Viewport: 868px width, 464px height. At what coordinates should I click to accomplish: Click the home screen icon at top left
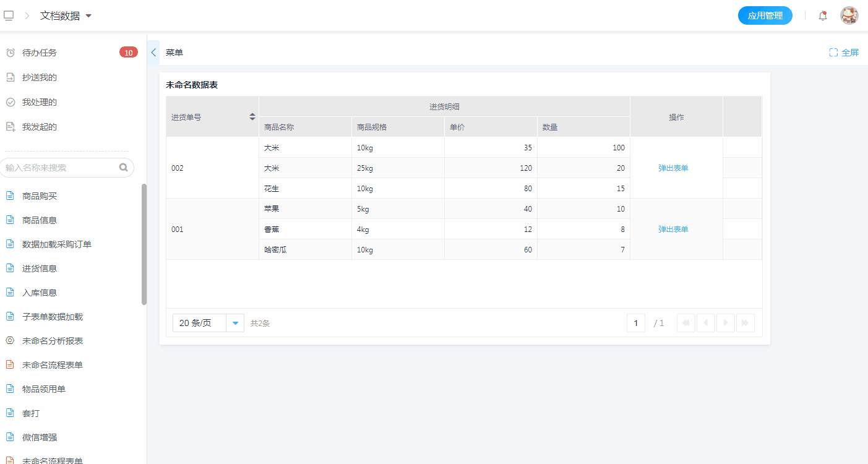[9, 15]
